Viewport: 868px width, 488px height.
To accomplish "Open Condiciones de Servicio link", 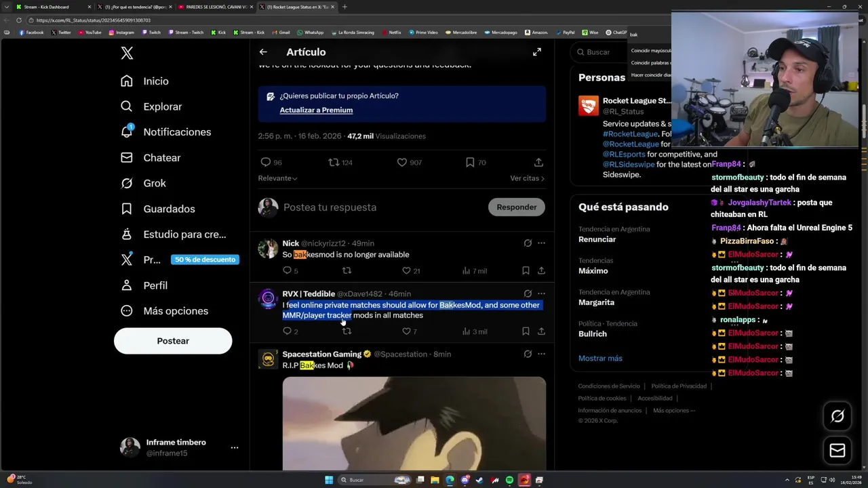I will [x=609, y=386].
